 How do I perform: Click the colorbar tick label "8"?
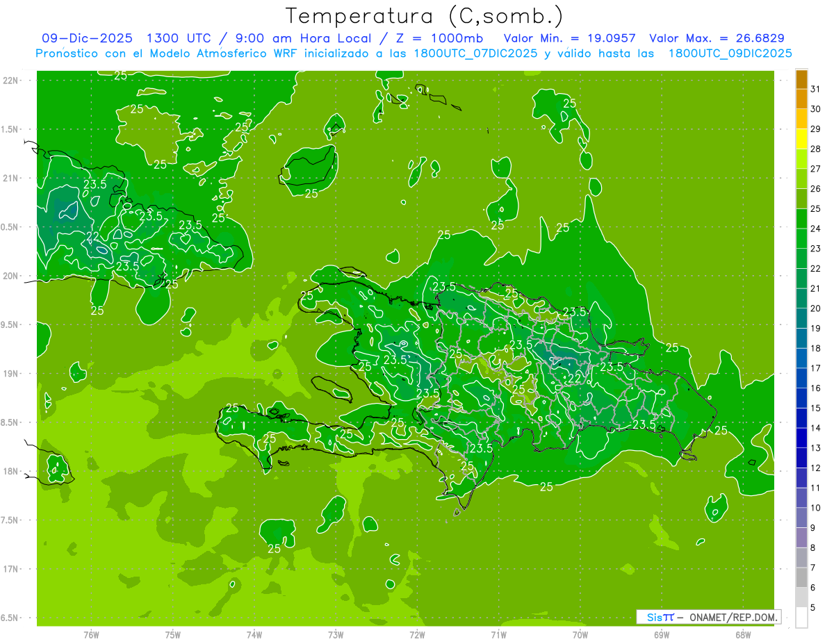click(813, 547)
